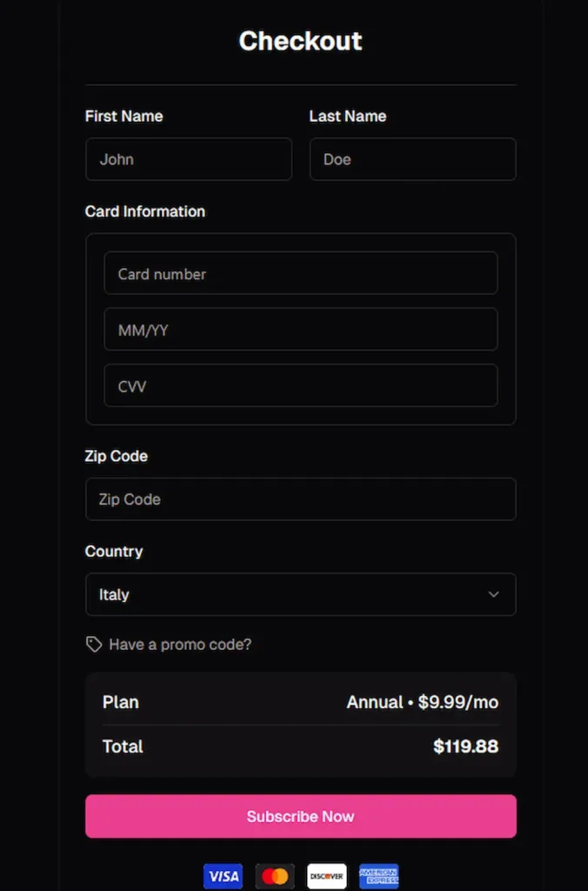588x891 pixels.
Task: Click the promo code tag icon
Action: pyautogui.click(x=93, y=644)
